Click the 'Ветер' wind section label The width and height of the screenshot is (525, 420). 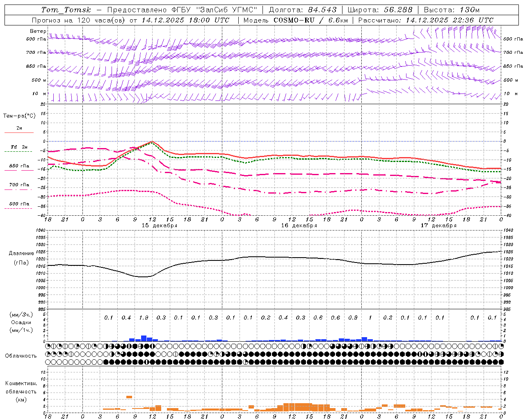(38, 31)
